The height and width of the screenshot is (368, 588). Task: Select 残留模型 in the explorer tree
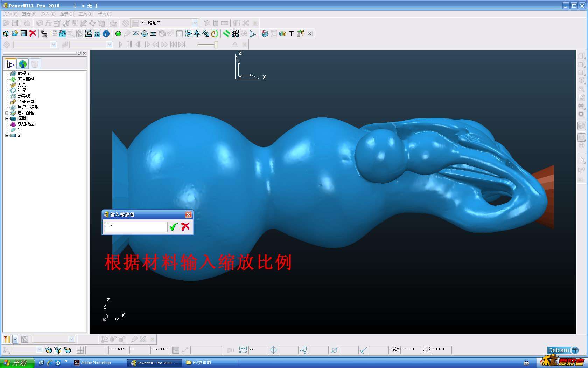point(26,124)
